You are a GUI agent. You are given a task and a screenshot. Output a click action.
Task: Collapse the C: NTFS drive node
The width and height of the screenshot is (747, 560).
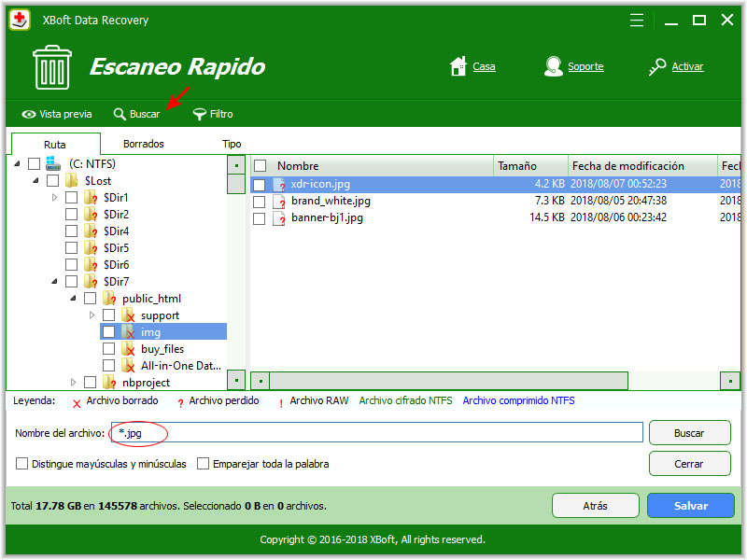[x=17, y=164]
